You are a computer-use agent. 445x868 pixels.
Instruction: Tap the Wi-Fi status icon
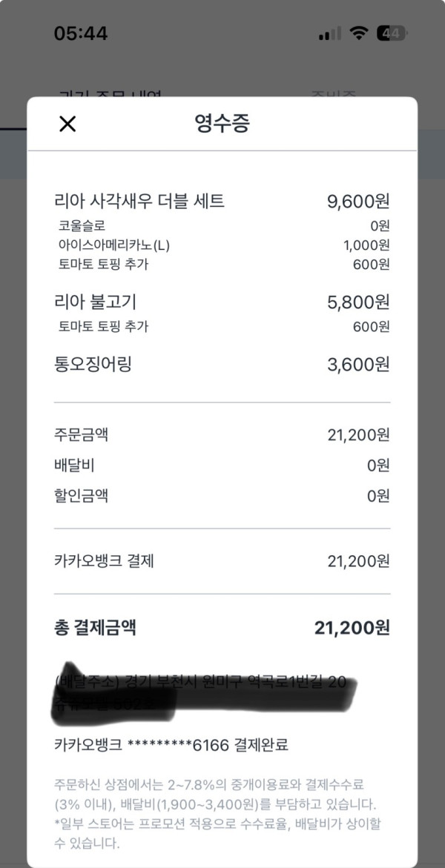coord(360,33)
